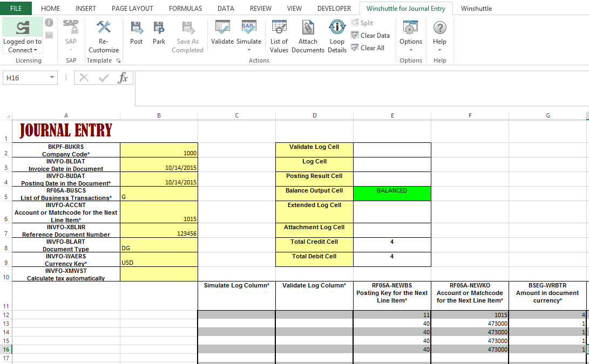Select row 16 header
The image size is (589, 364).
6,349
